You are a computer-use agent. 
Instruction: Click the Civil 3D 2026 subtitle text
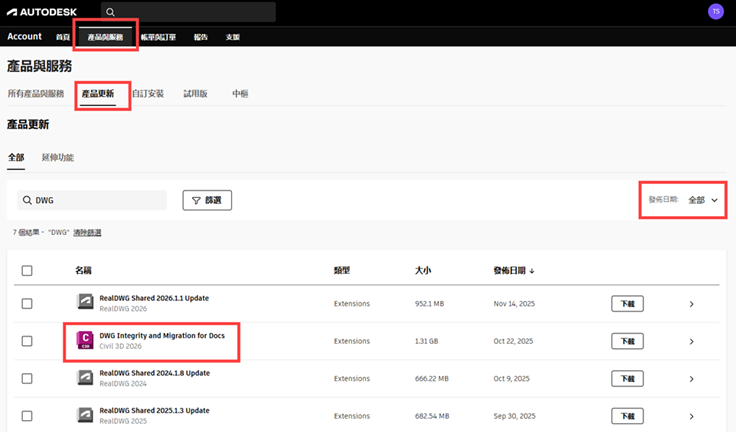120,346
